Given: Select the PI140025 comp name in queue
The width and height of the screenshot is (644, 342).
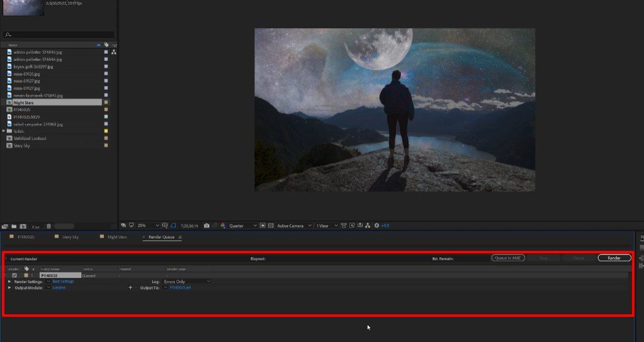Looking at the screenshot, I should point(60,275).
